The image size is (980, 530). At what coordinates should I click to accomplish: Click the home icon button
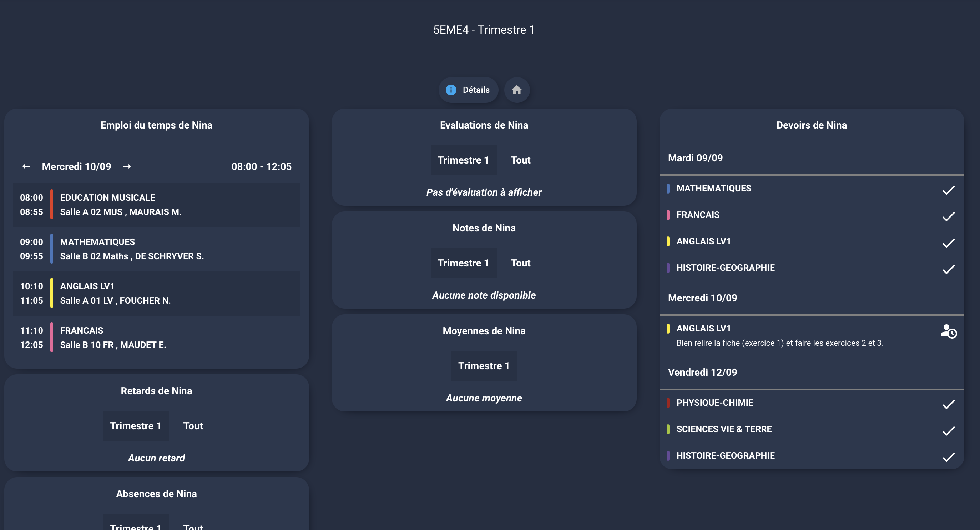(x=516, y=90)
